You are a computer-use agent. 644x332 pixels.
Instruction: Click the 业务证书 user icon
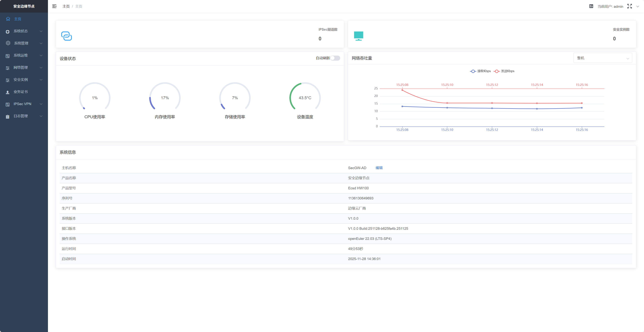pos(8,92)
